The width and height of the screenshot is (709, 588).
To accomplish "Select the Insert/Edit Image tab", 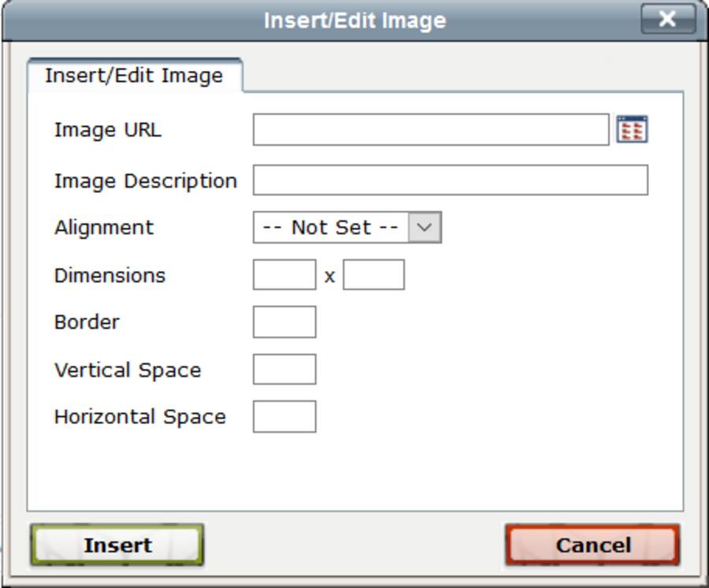I will 134,76.
